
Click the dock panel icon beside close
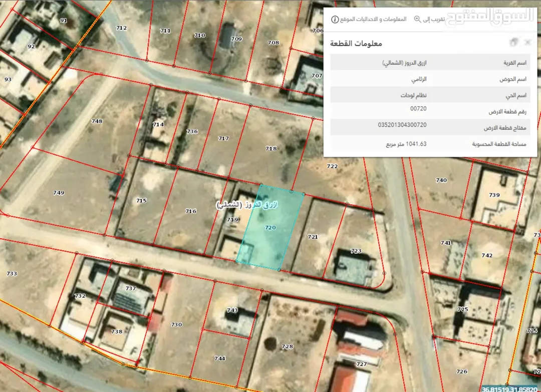(x=514, y=43)
